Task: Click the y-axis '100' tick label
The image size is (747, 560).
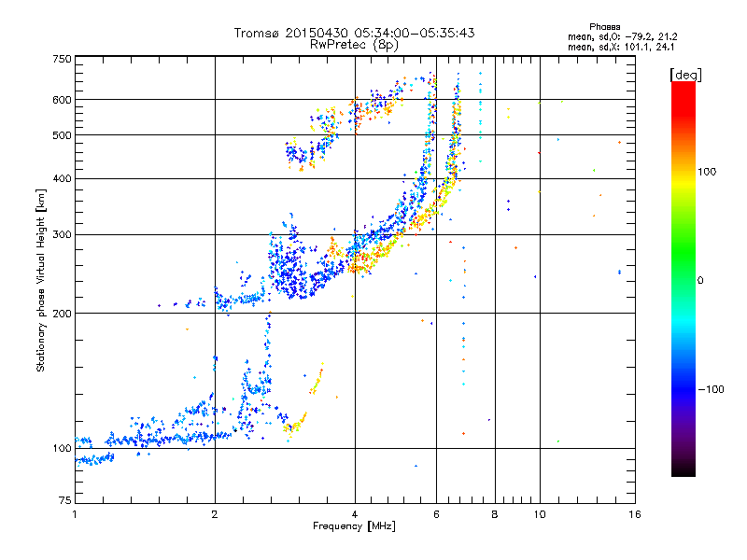Action: coord(62,448)
